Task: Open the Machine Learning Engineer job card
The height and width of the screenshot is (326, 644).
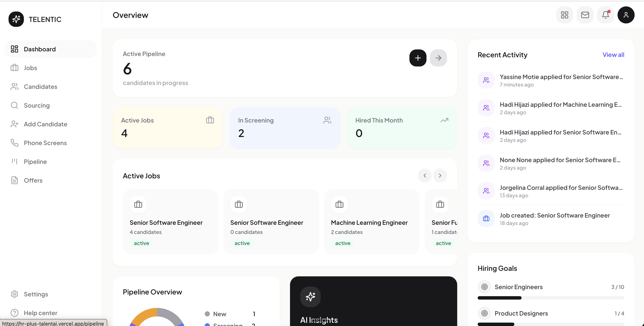Action: coord(371,222)
